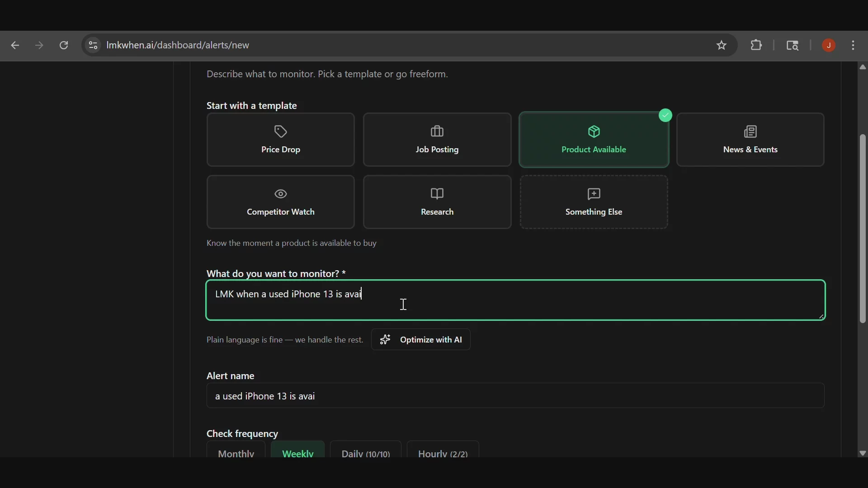Click Optimize with AI button

tap(421, 340)
